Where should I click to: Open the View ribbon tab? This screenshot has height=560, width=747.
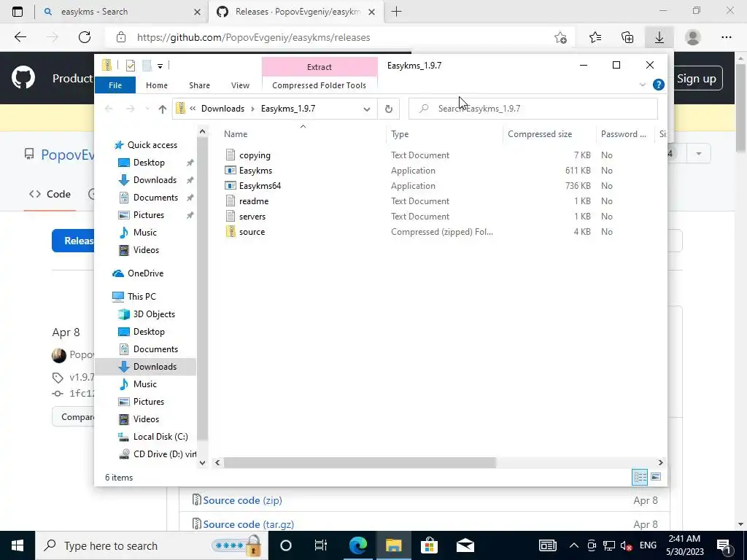tap(240, 85)
